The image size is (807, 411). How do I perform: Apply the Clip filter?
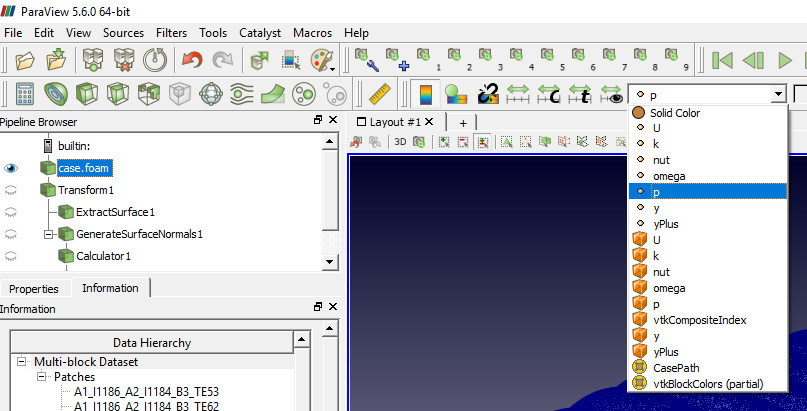tap(87, 94)
